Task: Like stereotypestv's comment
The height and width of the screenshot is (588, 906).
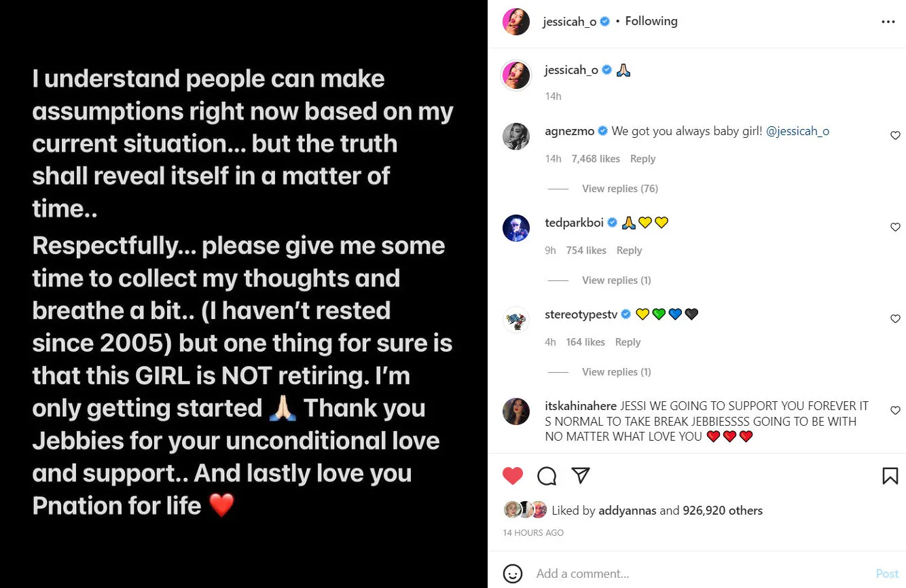Action: pyautogui.click(x=895, y=319)
